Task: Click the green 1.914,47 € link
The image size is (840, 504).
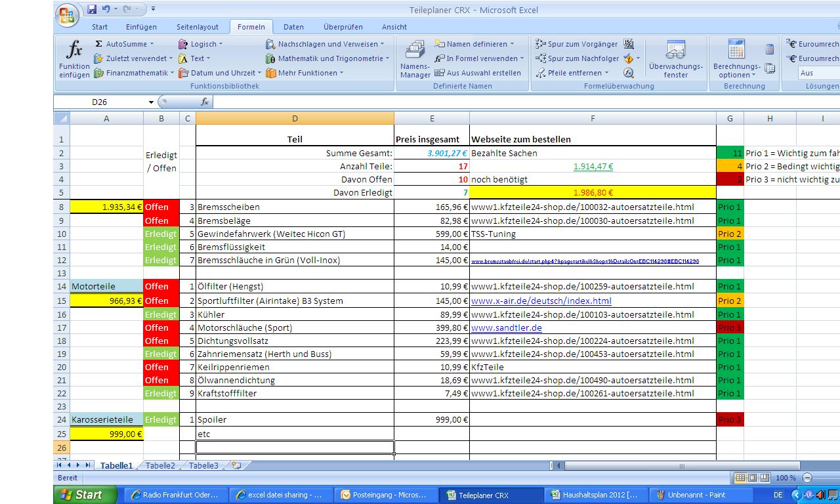Action: [x=593, y=166]
